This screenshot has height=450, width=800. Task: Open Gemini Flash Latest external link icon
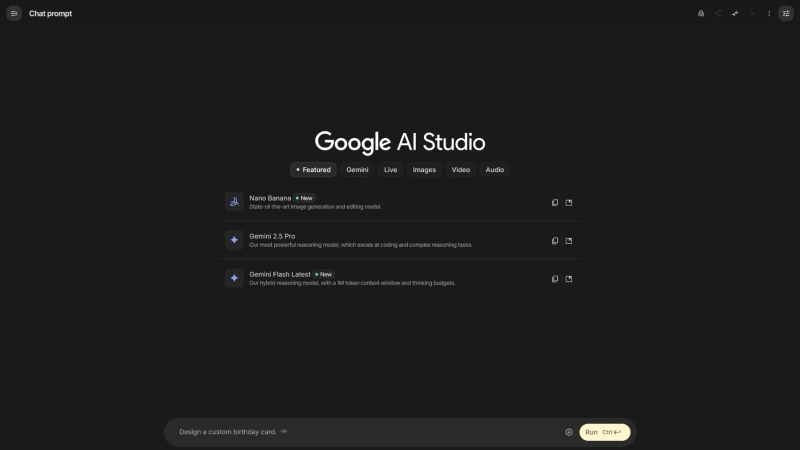click(x=569, y=278)
